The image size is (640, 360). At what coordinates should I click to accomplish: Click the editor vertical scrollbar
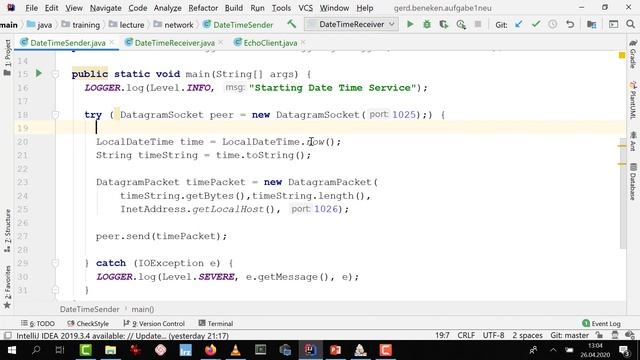point(622,194)
